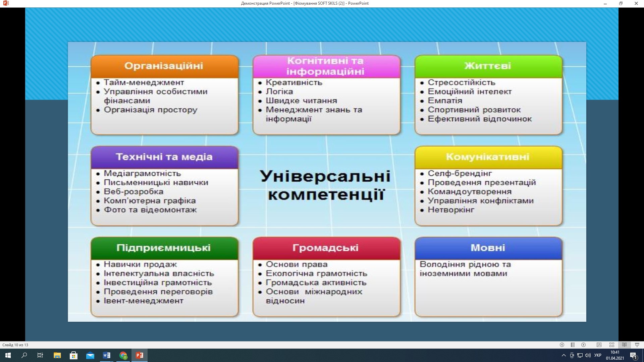Click the 'Емпатія' bullet
Screen dimensions: 644x362
click(445, 101)
